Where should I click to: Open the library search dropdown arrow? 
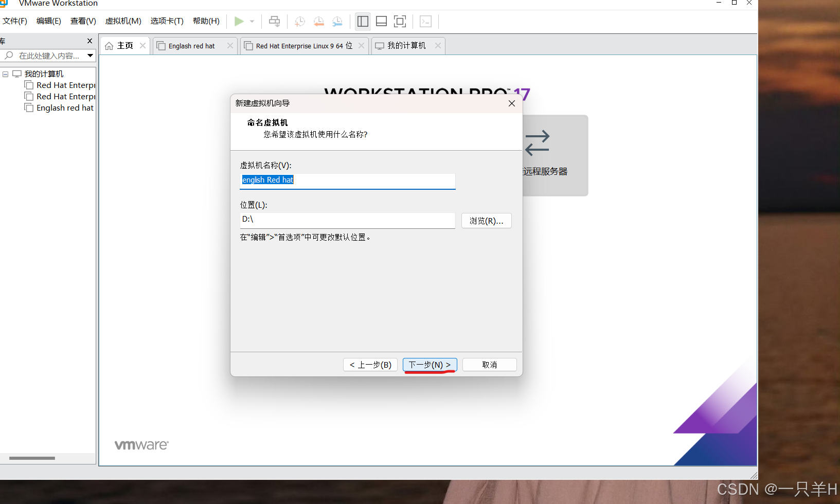click(x=90, y=56)
